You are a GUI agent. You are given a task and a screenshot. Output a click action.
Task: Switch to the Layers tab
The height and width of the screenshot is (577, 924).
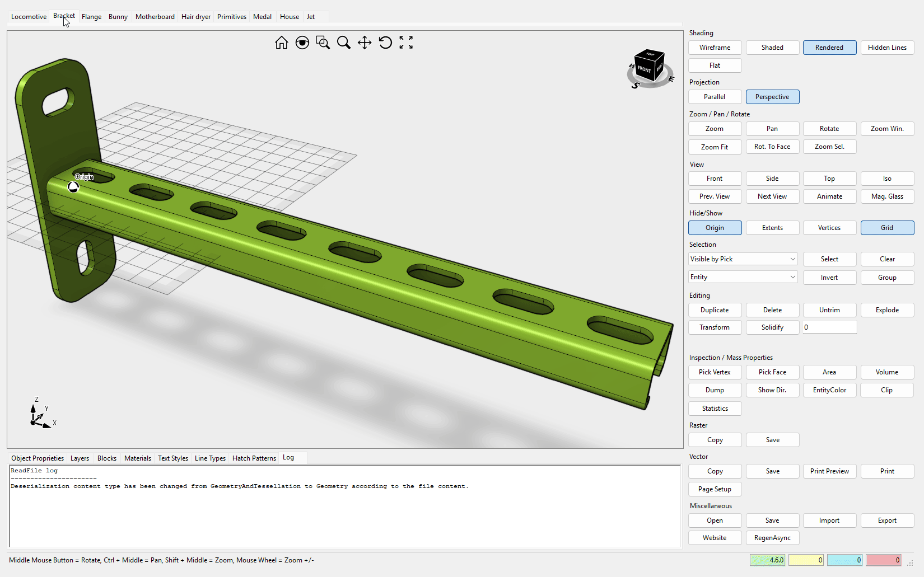(x=80, y=458)
